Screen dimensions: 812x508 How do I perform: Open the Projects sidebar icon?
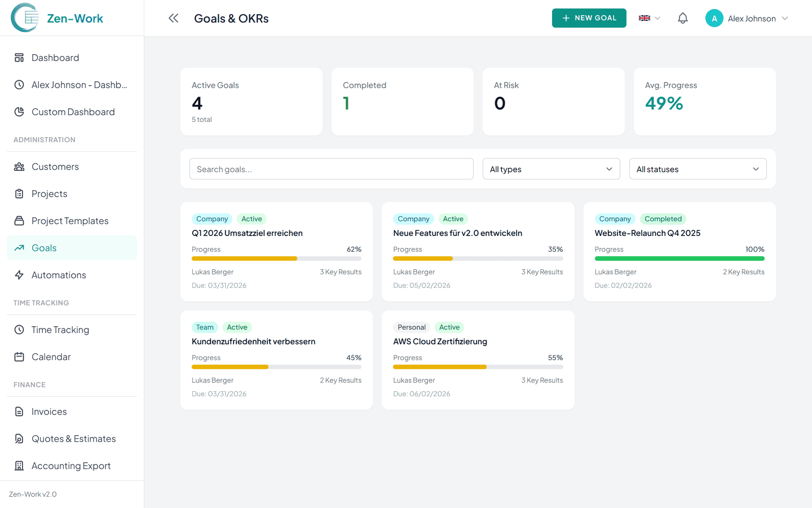(18, 194)
